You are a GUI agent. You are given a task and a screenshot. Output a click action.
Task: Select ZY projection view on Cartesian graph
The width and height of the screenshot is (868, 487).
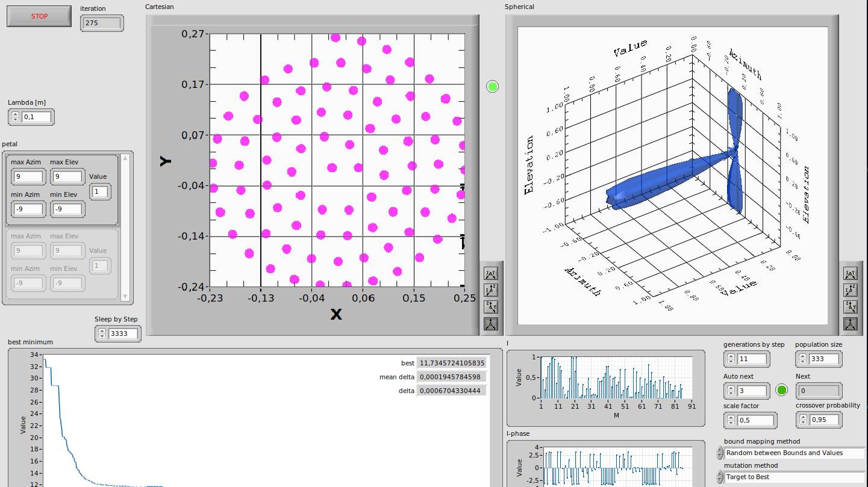click(491, 308)
